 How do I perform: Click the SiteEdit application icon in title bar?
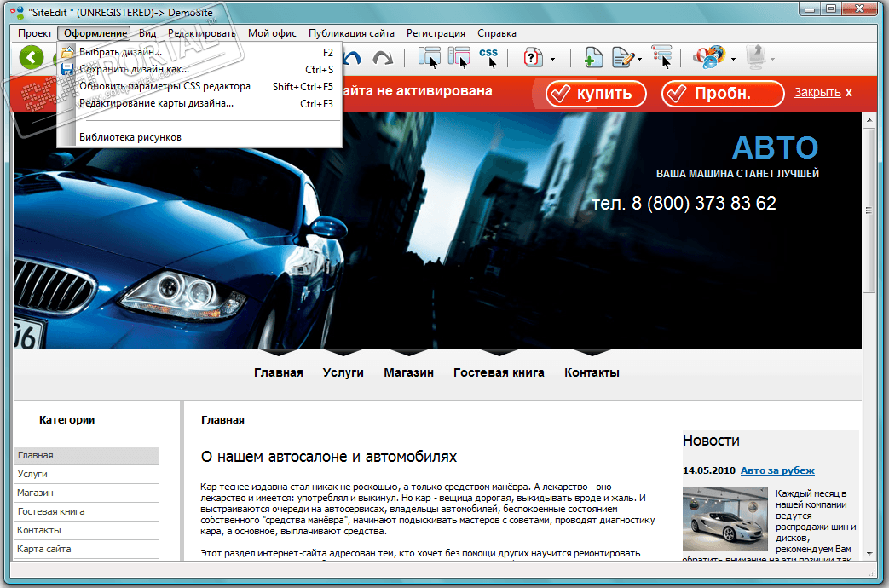click(x=17, y=12)
